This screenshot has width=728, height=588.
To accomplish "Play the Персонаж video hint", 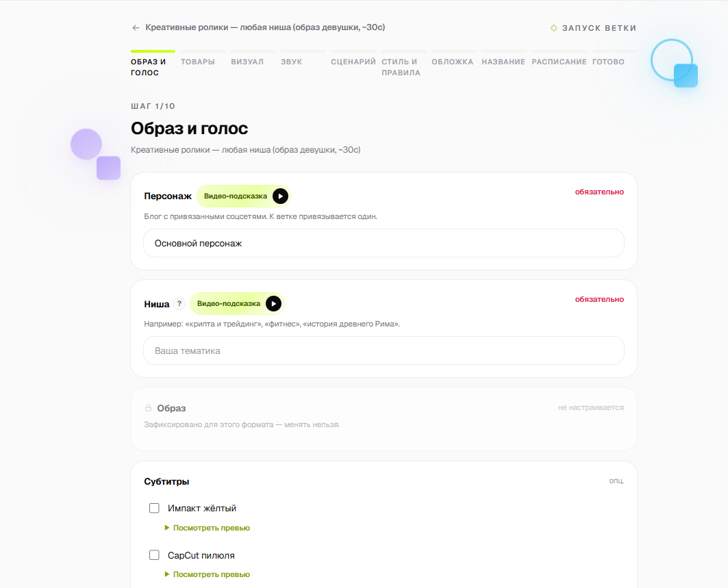I will (280, 196).
